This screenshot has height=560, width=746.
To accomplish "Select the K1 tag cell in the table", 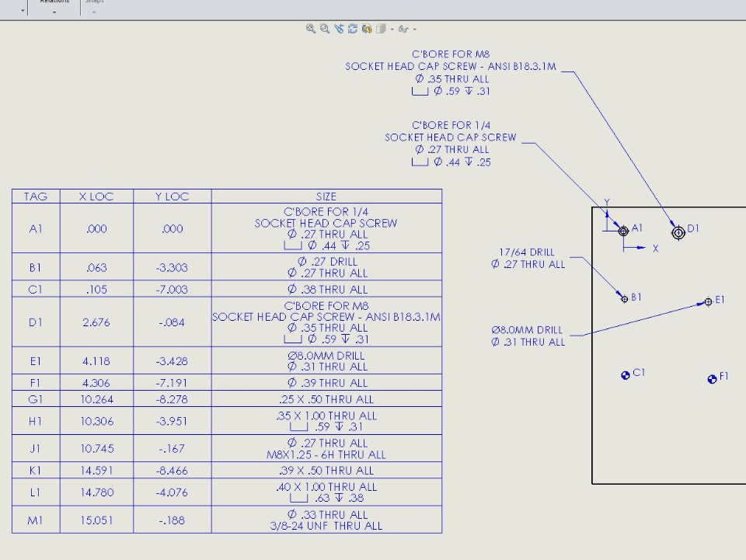I will [36, 470].
